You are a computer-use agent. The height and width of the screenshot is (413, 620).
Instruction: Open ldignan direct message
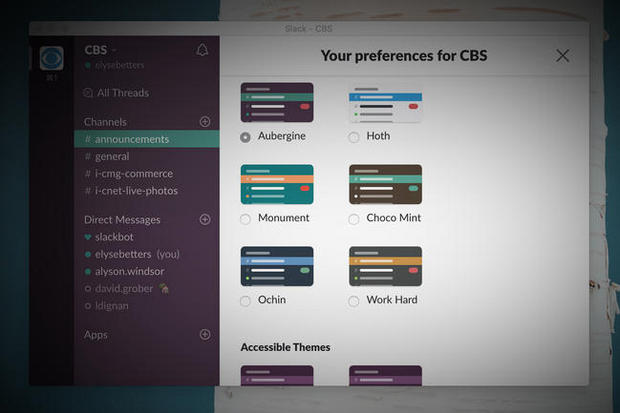[147, 306]
